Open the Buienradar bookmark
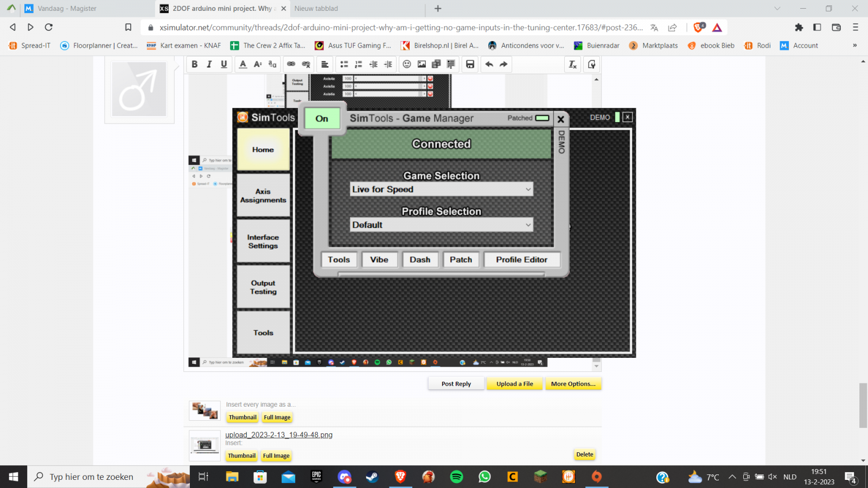868x488 pixels. coord(597,46)
